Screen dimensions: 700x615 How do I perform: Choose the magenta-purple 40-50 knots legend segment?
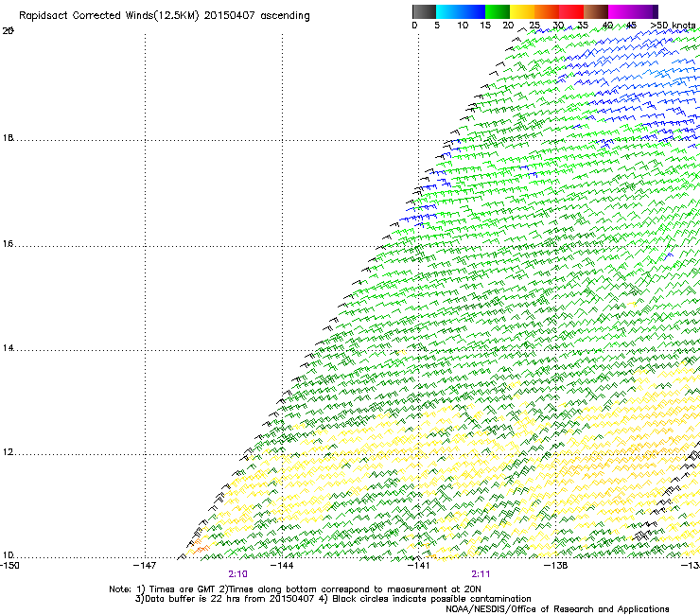[633, 11]
